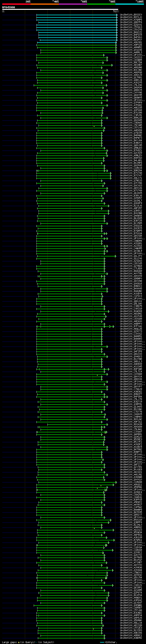Select the UniRef100_A7PA82 label
This screenshot has height=644, width=146.
(x=131, y=105)
